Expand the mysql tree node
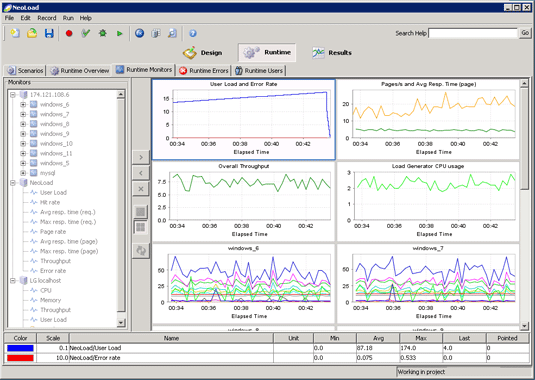The height and width of the screenshot is (380, 535). [23, 173]
